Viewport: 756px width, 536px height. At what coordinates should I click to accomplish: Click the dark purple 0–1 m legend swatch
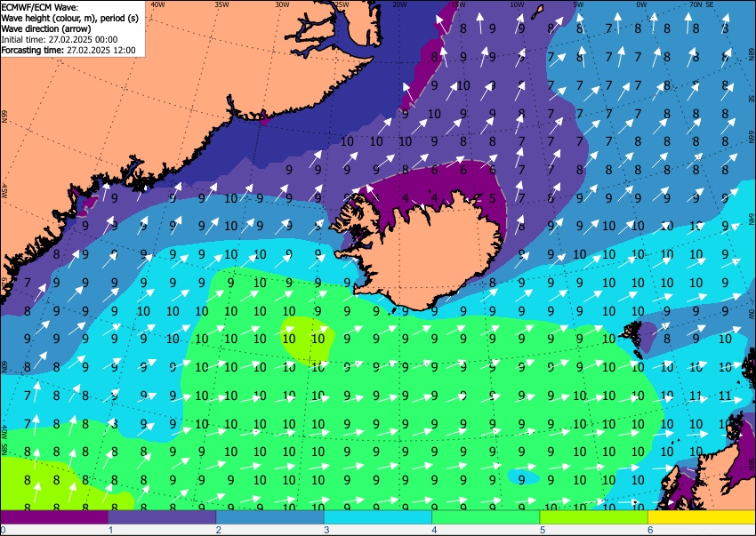(x=54, y=517)
